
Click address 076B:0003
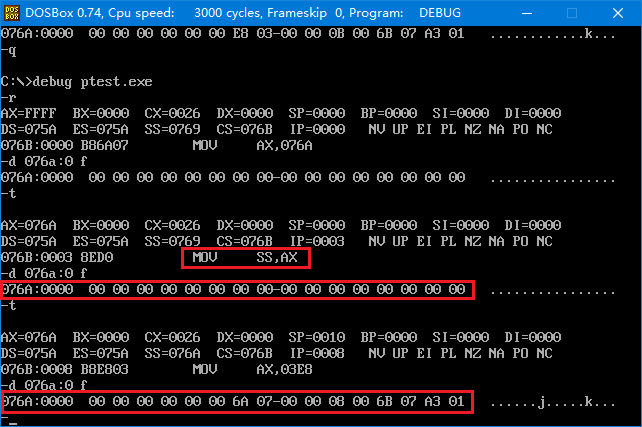37,258
